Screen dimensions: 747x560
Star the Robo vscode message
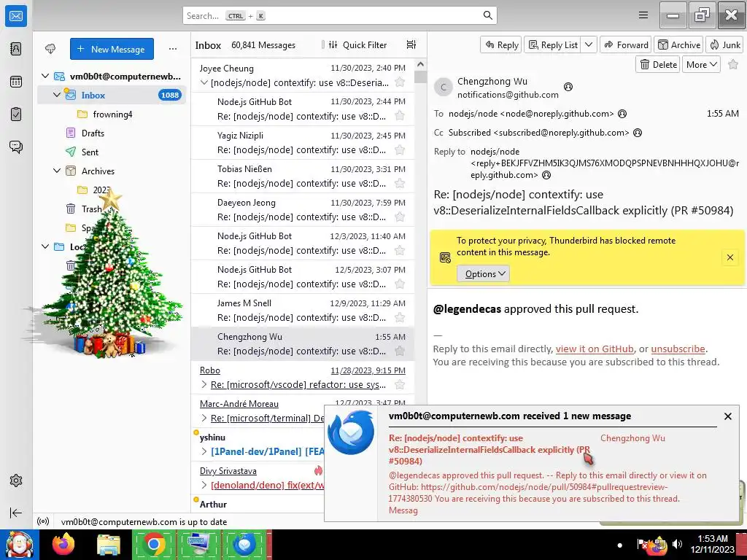(400, 384)
